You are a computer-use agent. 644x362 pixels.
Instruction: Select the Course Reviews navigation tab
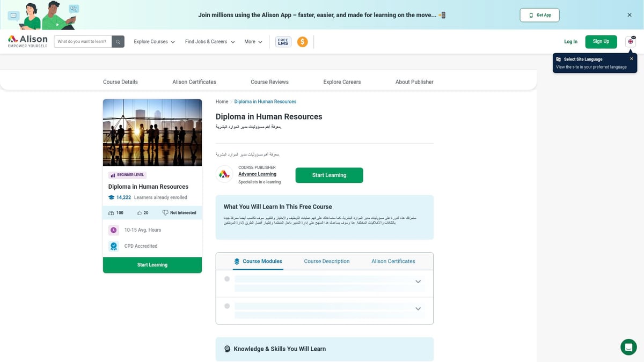[x=269, y=82]
